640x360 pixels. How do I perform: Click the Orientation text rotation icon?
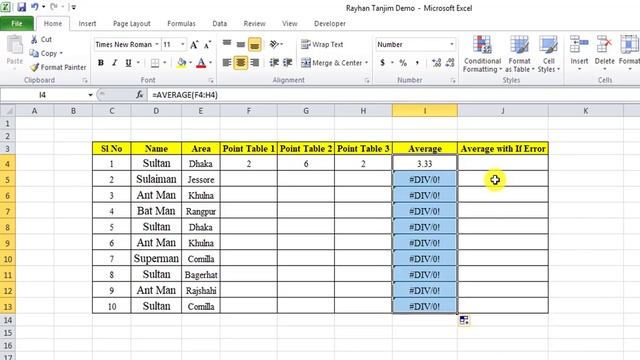274,44
